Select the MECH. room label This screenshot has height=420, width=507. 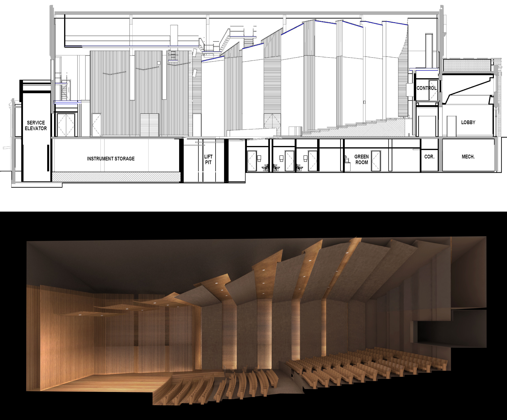point(468,157)
